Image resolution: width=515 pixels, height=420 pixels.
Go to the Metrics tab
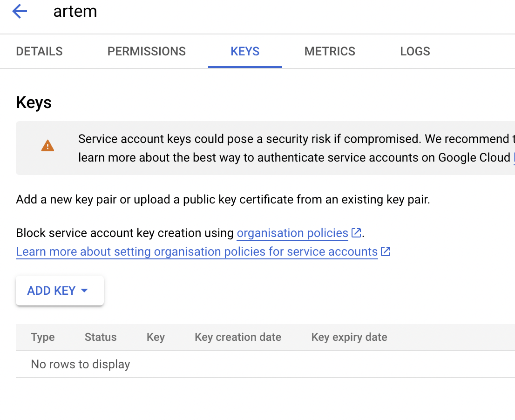[x=330, y=51]
